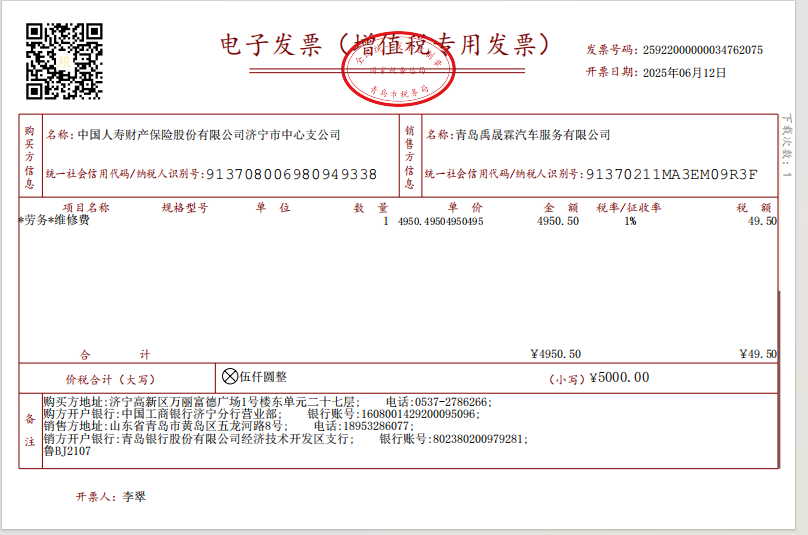Click the 1% tax rate value
Viewport: 808px width, 535px height.
(630, 221)
